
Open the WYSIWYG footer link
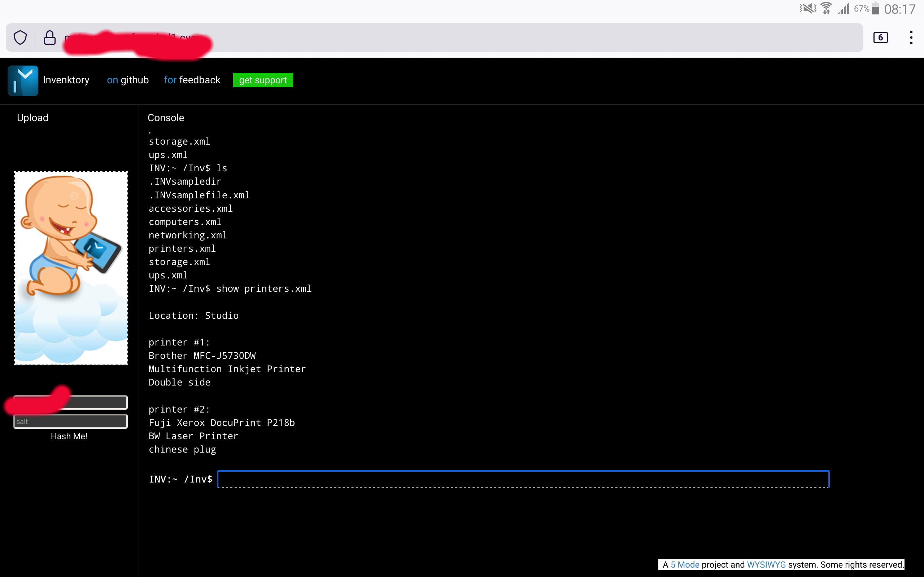[766, 565]
